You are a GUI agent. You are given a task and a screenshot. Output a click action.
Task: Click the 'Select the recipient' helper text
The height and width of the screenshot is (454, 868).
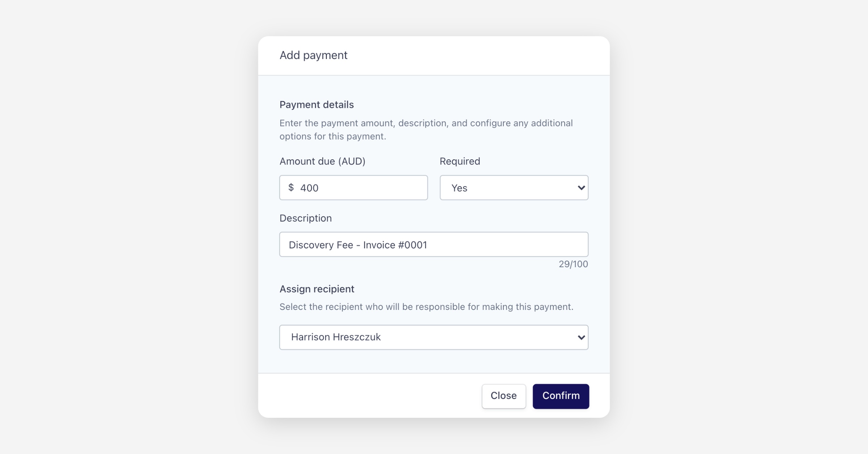426,307
